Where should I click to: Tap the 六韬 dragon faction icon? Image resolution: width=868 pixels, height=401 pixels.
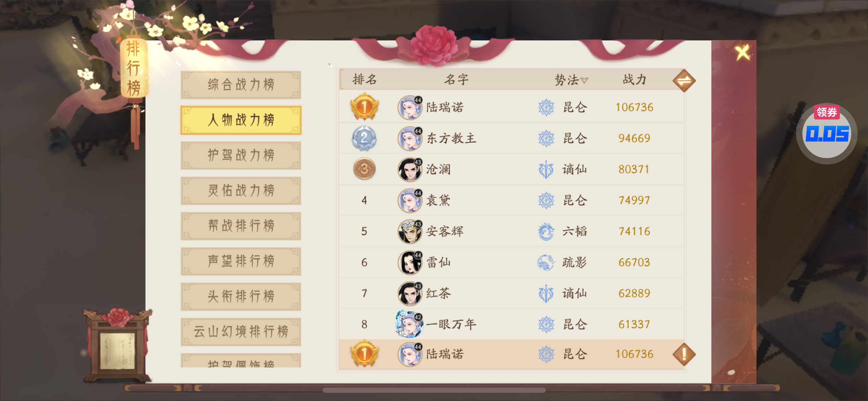click(546, 231)
